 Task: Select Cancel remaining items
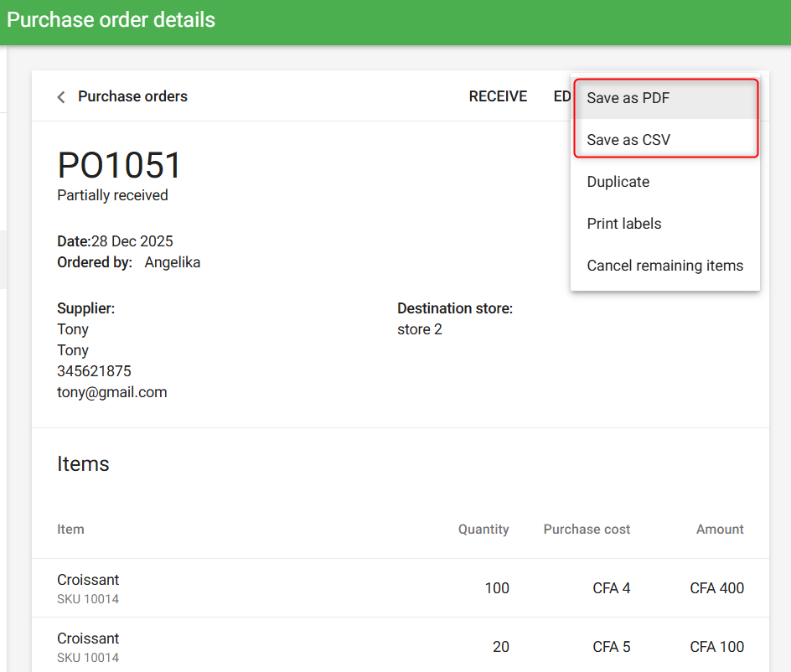tap(664, 266)
